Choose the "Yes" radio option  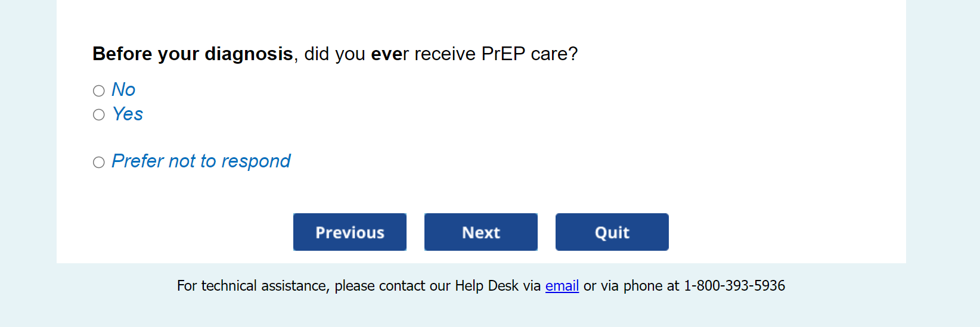click(x=99, y=114)
